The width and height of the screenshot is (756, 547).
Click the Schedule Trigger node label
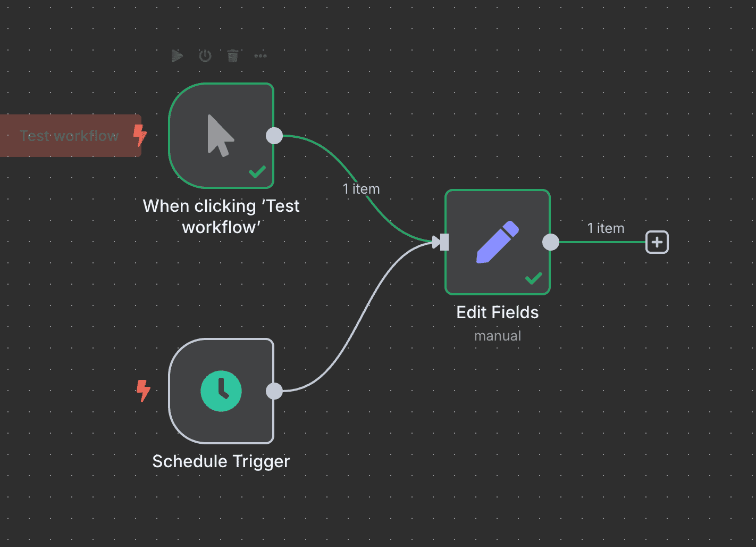(221, 461)
